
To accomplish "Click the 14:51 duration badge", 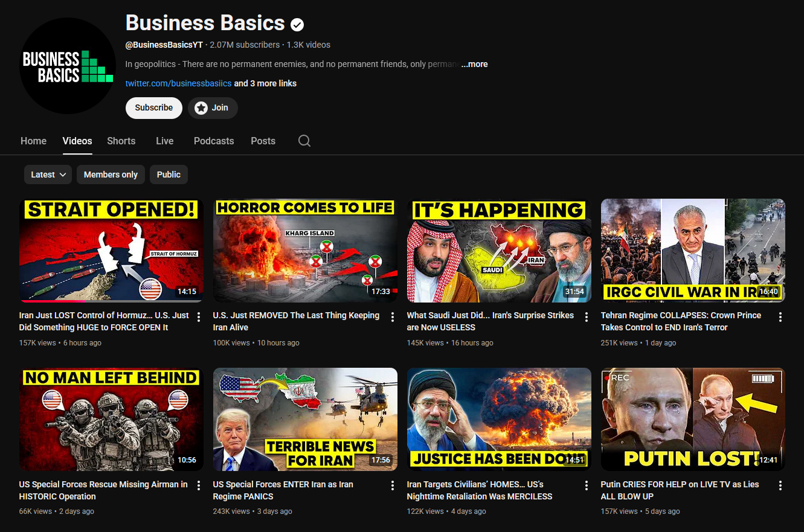I will click(x=574, y=460).
